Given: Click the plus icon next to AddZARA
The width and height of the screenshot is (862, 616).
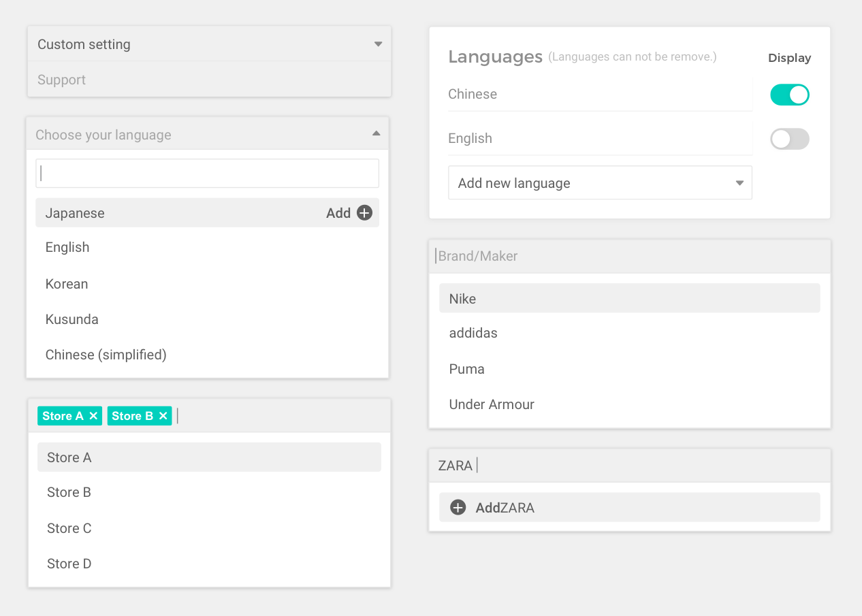Looking at the screenshot, I should pos(458,508).
